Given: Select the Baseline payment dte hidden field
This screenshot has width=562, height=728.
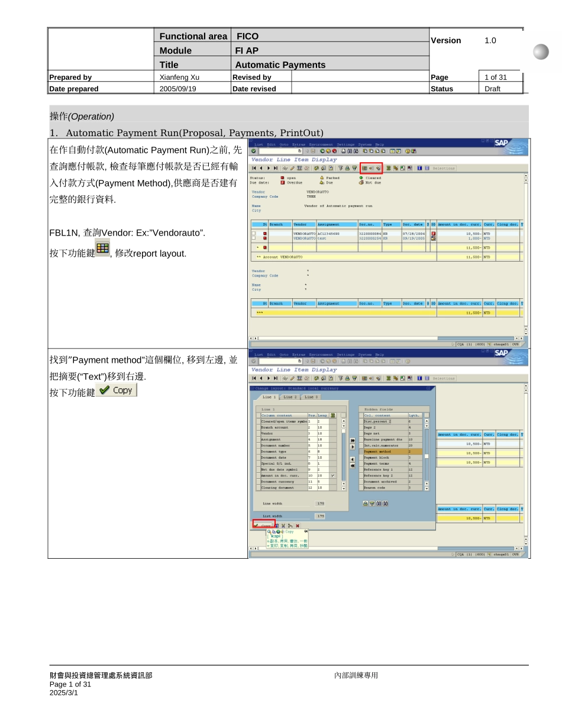Looking at the screenshot, I should click(390, 439).
